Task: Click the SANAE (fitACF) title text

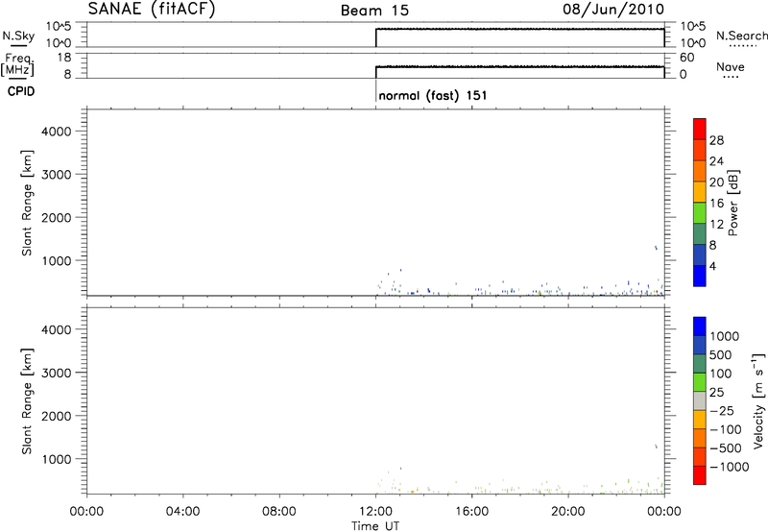Action: point(152,9)
